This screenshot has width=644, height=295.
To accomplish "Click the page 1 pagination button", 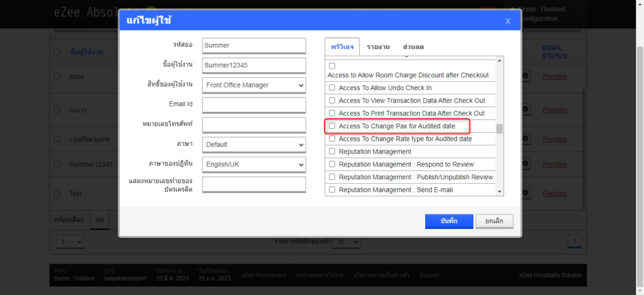I will click(x=574, y=242).
